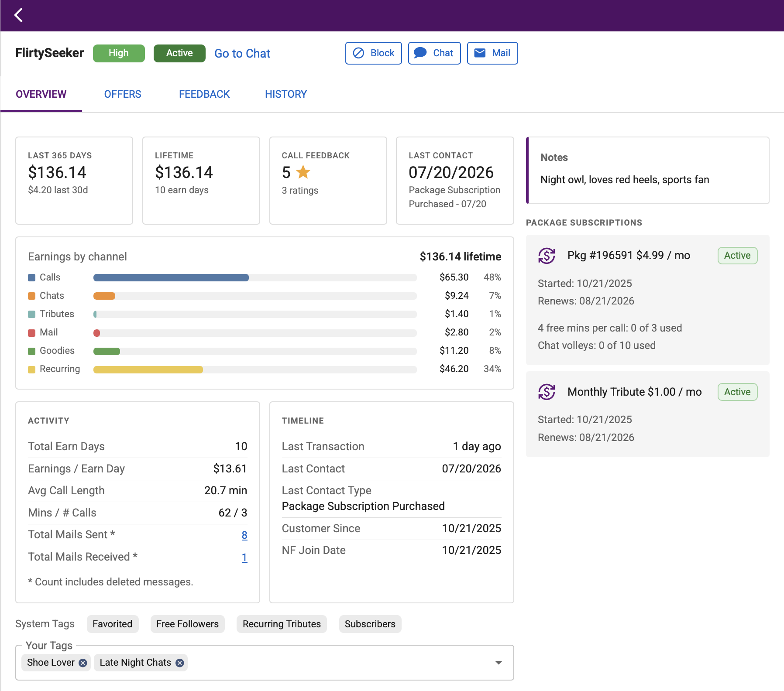Image resolution: width=784 pixels, height=691 pixels.
Task: Click the $136.14 lifetime total text
Action: (x=461, y=257)
